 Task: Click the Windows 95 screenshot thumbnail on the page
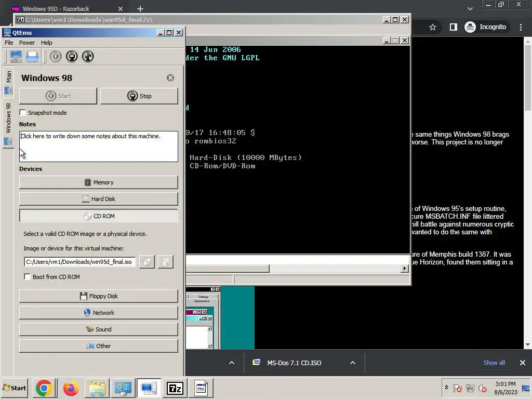point(220,318)
